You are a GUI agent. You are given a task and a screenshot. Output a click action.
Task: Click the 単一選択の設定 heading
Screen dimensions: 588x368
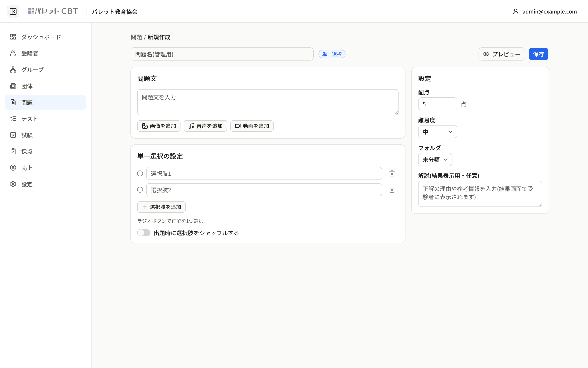160,156
